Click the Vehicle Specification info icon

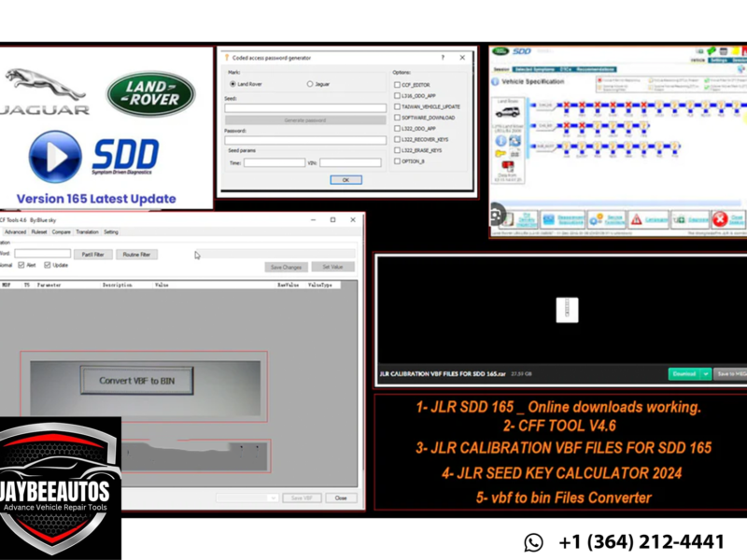coord(495,82)
